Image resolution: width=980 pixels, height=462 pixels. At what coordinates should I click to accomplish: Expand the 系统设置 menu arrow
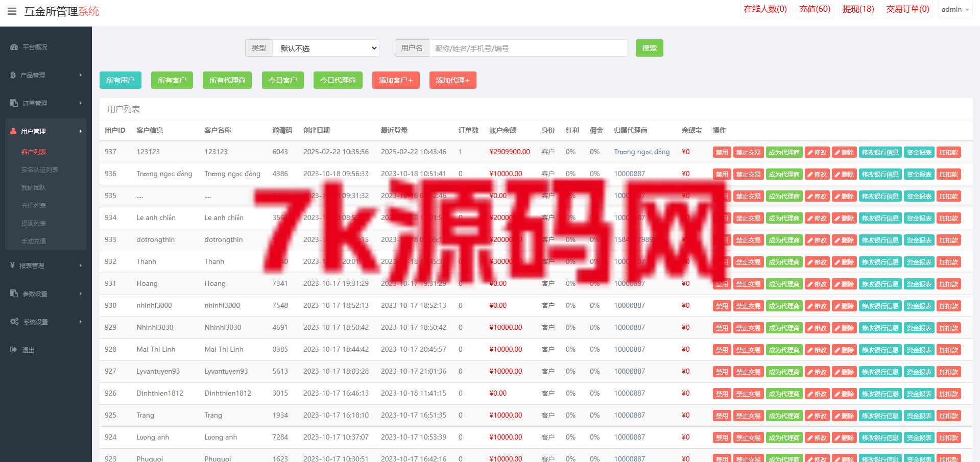click(80, 322)
